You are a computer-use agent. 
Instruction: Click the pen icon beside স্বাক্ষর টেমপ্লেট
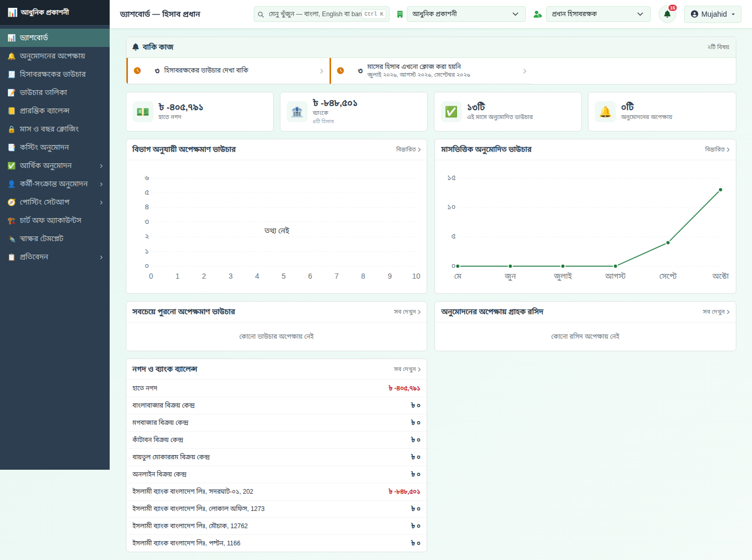tap(11, 239)
